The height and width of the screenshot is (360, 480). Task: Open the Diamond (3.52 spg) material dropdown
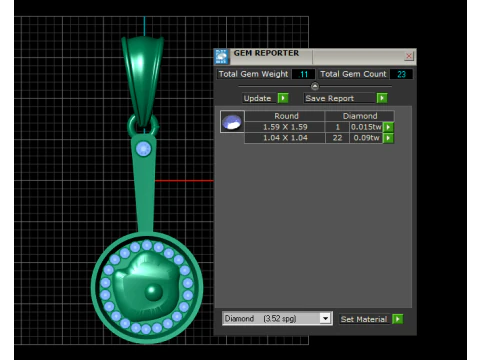[x=325, y=318]
